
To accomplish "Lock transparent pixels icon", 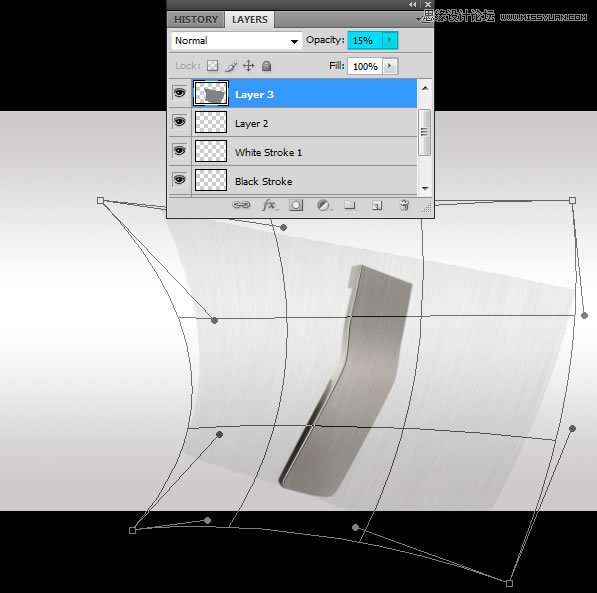I will [212, 66].
